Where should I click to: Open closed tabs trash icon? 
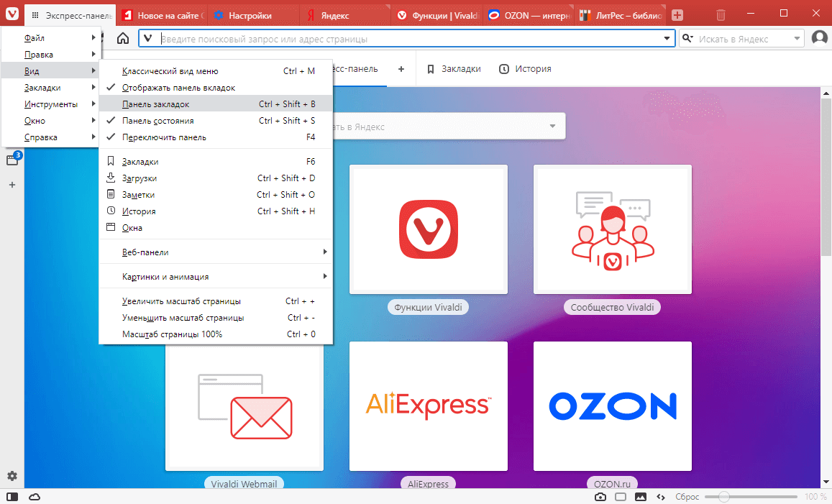[x=721, y=15]
